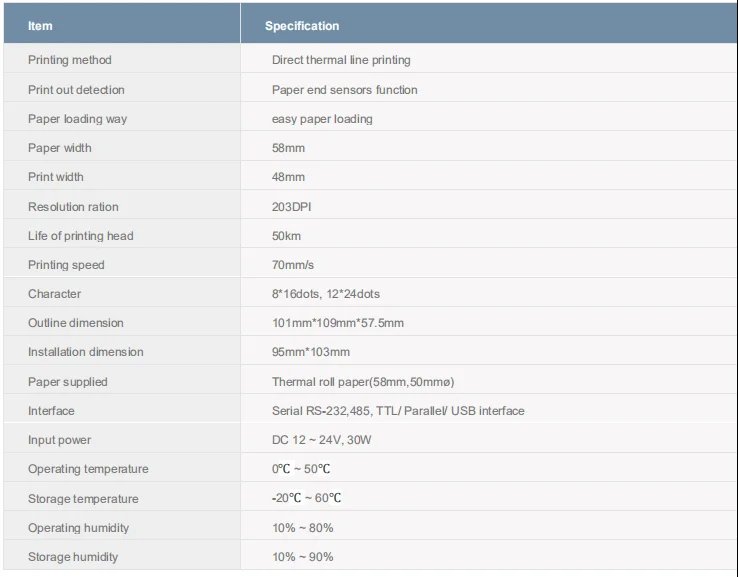This screenshot has width=738, height=577.
Task: Click 'Direct thermal line printing' text
Action: (x=341, y=60)
